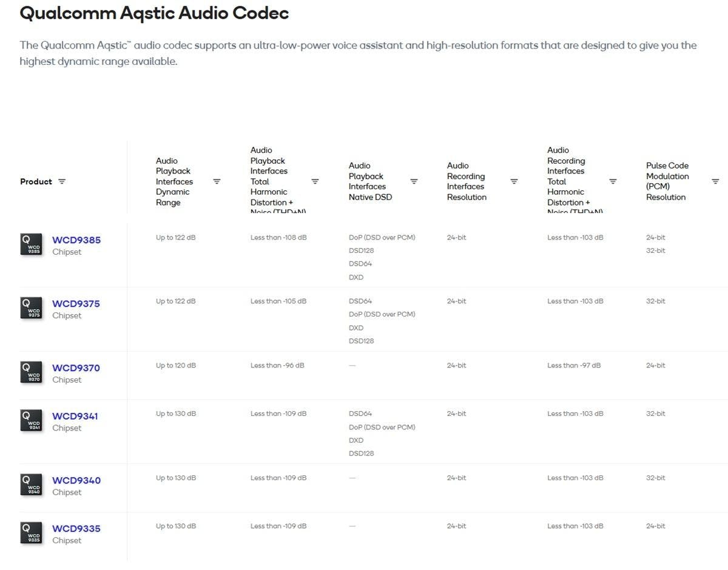Viewport: 728px width, 570px height.
Task: Open the WCD9341 product link
Action: pyautogui.click(x=76, y=417)
